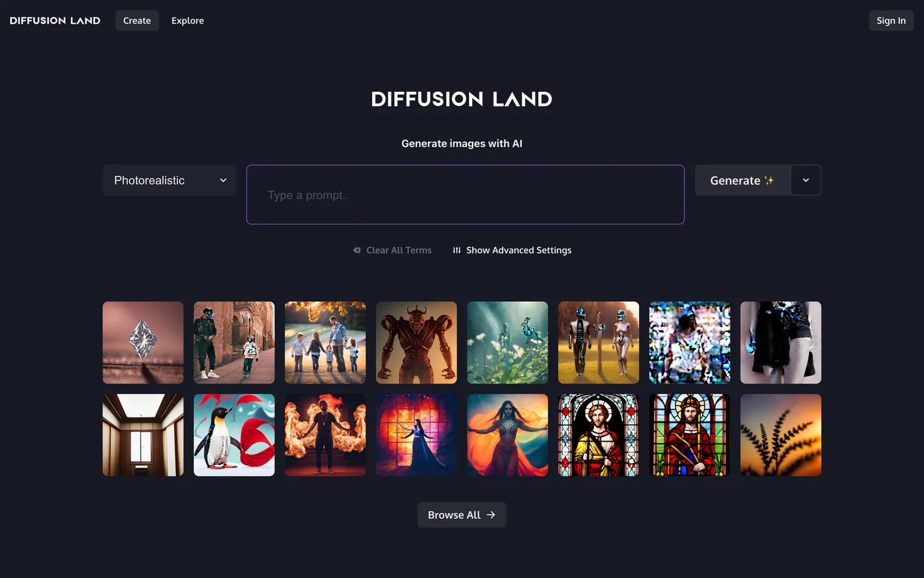Click Clear All Terms

click(x=392, y=250)
